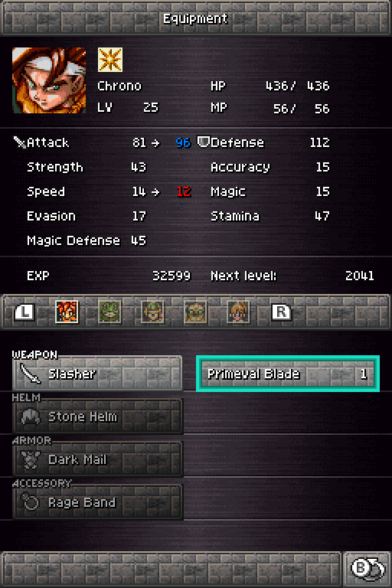Select Chrono's portrait in the party bar

67,312
